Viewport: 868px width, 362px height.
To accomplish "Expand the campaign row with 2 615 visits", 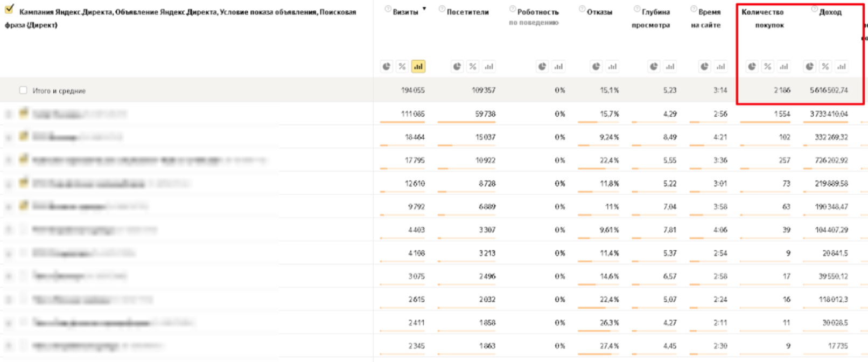I will (8, 300).
